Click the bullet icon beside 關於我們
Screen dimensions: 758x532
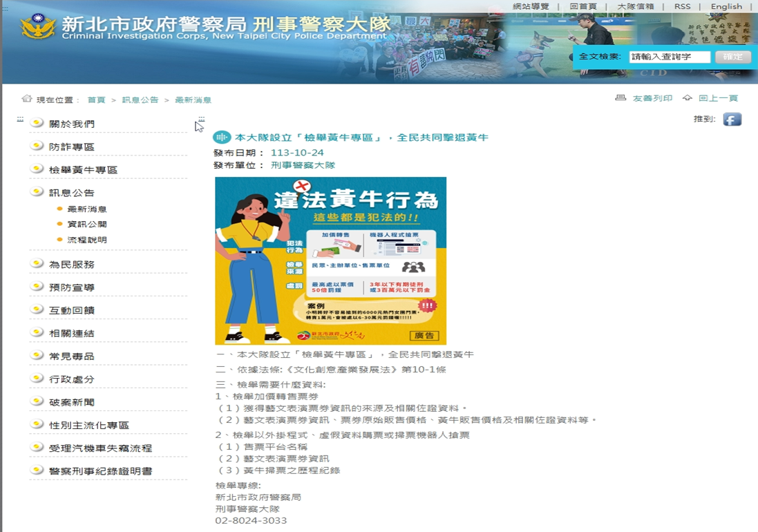pos(37,123)
